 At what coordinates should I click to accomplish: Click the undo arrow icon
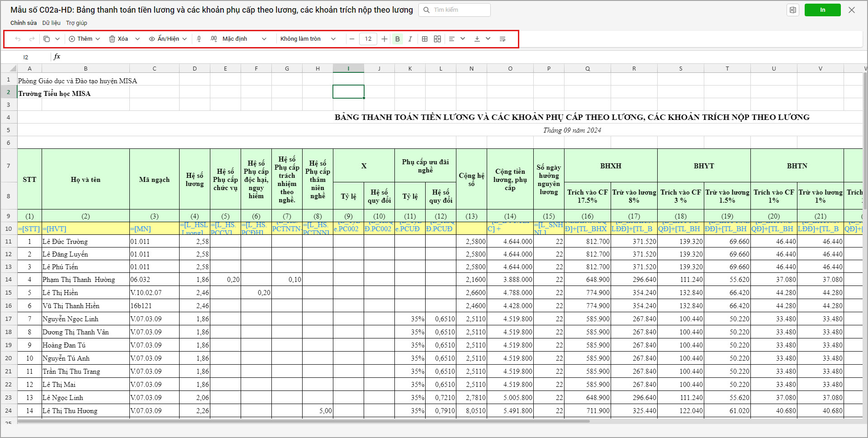point(18,39)
